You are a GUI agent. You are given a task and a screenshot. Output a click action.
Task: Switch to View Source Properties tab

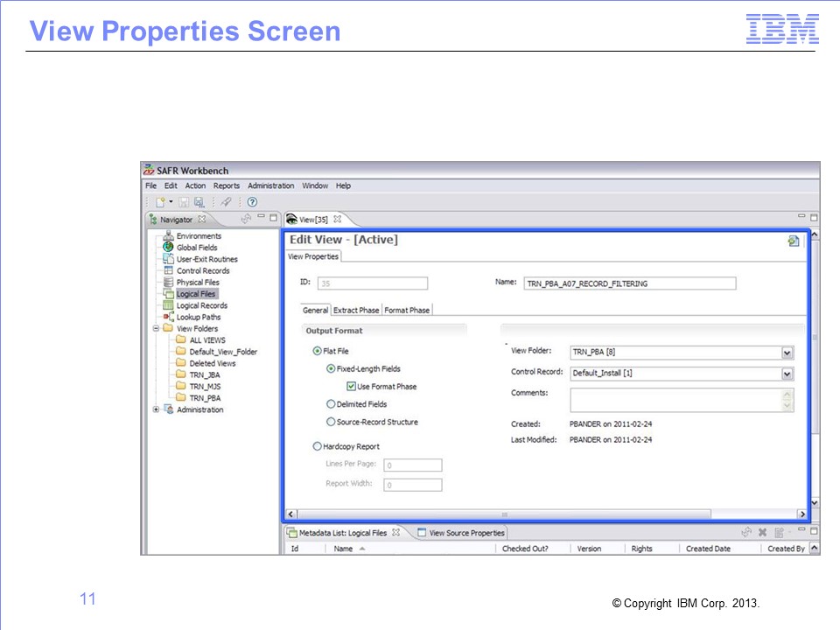click(461, 533)
